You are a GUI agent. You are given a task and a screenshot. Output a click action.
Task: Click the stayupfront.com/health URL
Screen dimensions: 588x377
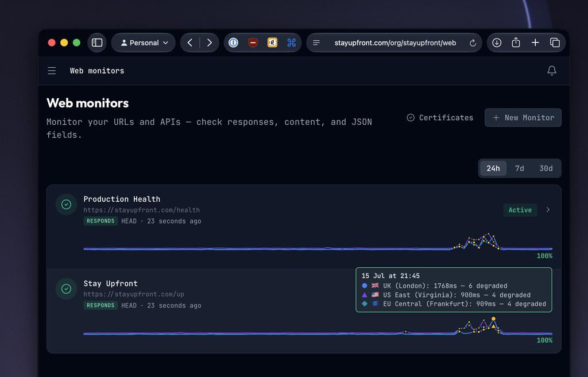tap(141, 210)
